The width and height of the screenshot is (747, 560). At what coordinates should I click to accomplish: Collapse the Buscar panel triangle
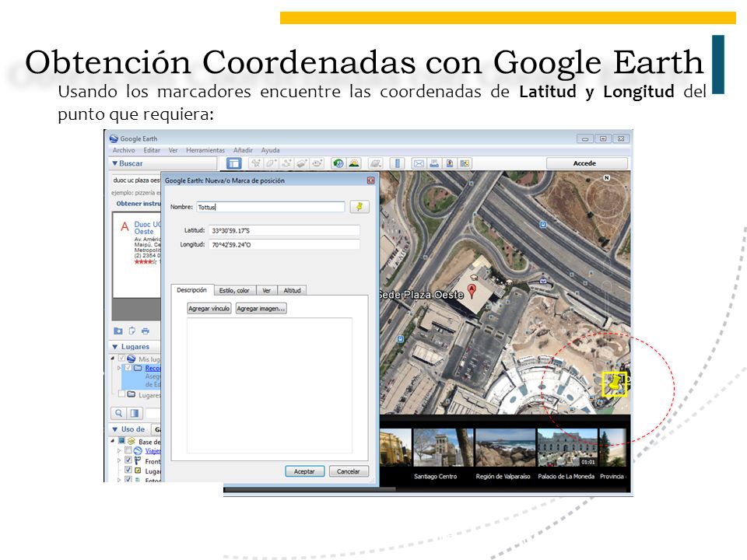click(x=115, y=163)
